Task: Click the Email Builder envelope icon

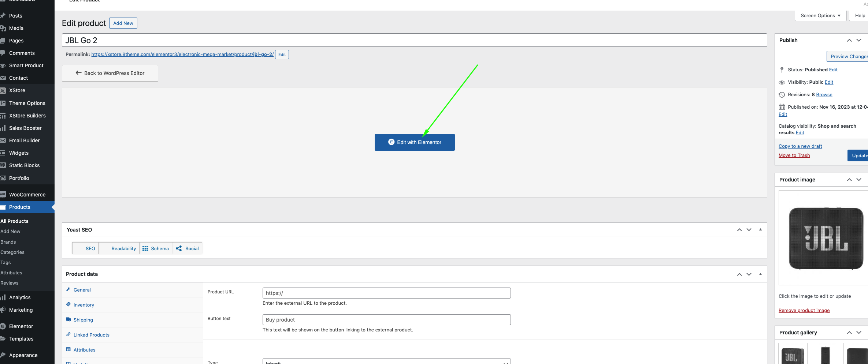Action: 3,140
